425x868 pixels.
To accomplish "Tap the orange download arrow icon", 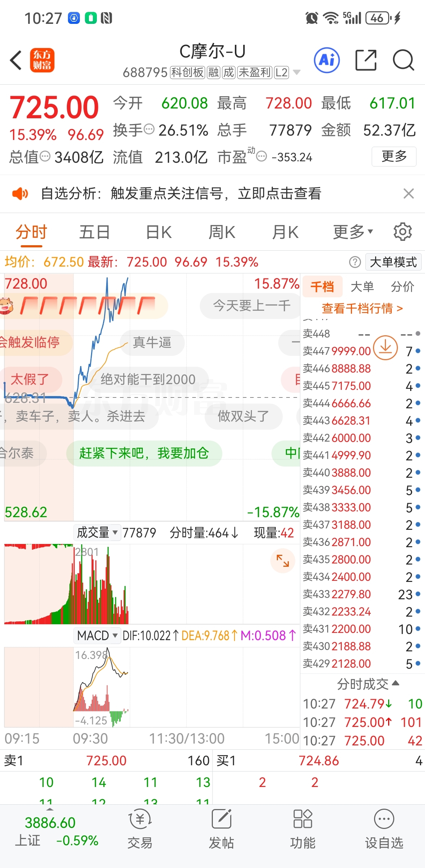I will click(x=385, y=348).
